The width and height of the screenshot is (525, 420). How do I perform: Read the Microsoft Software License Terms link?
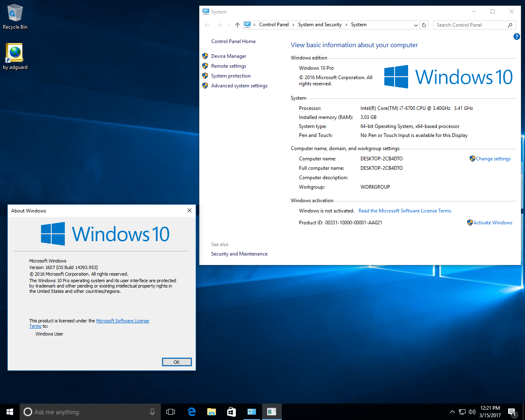click(404, 211)
